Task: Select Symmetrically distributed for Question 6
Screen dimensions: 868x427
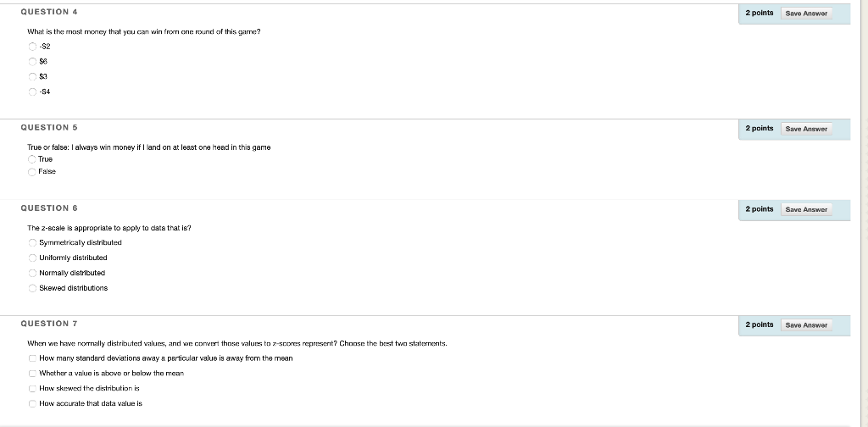Action: coord(32,243)
